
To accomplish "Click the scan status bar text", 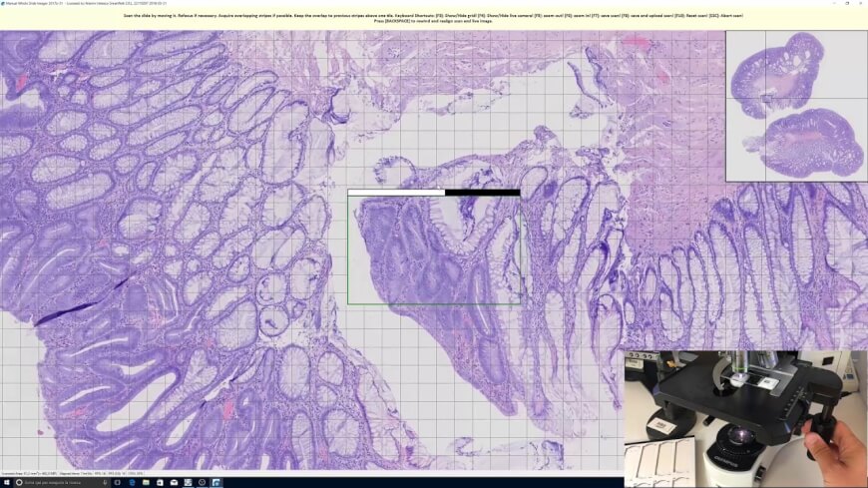I will (x=72, y=474).
